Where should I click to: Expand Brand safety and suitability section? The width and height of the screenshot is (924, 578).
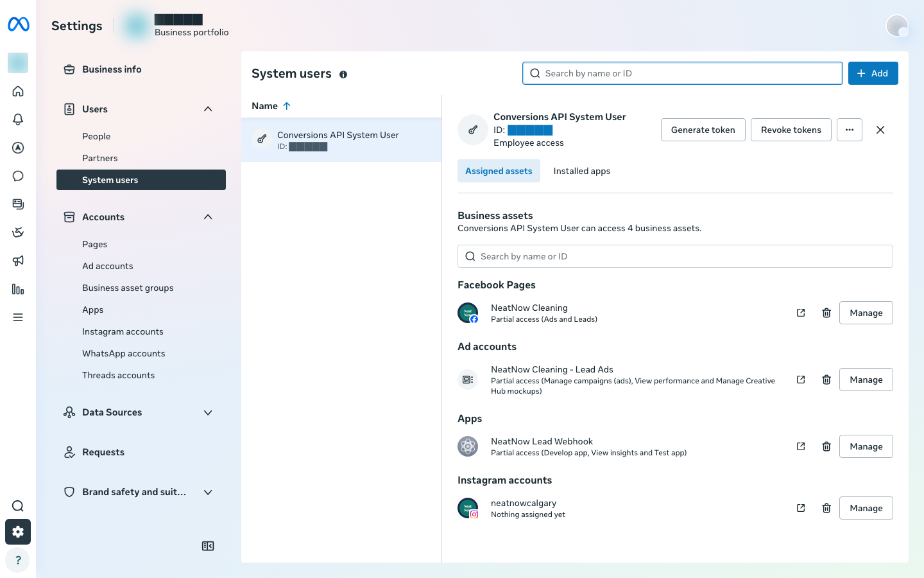pyautogui.click(x=208, y=492)
